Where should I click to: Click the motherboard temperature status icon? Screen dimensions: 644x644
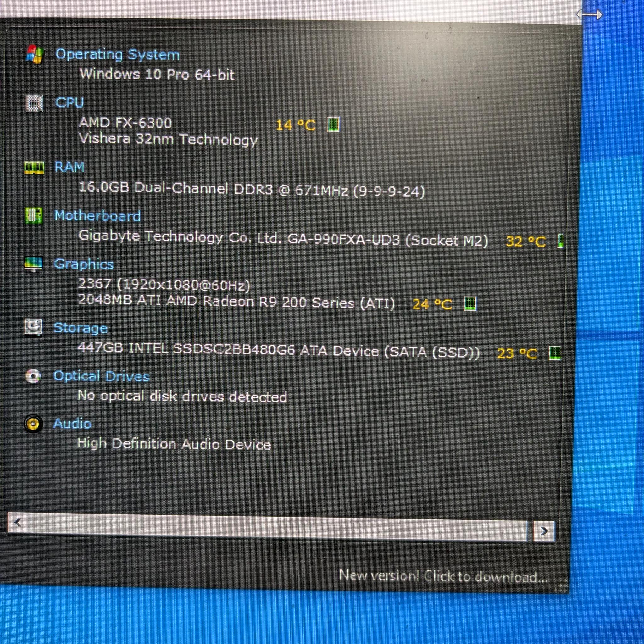pyautogui.click(x=560, y=241)
